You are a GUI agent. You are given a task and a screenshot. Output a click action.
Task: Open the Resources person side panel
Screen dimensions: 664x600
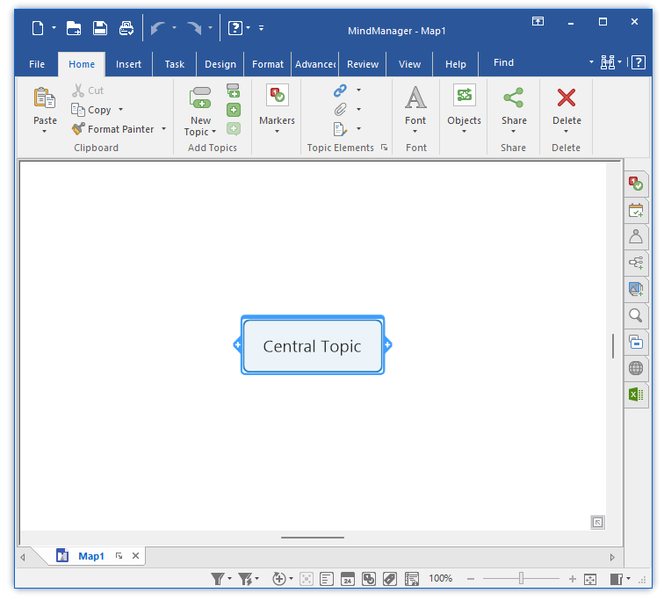pyautogui.click(x=636, y=236)
